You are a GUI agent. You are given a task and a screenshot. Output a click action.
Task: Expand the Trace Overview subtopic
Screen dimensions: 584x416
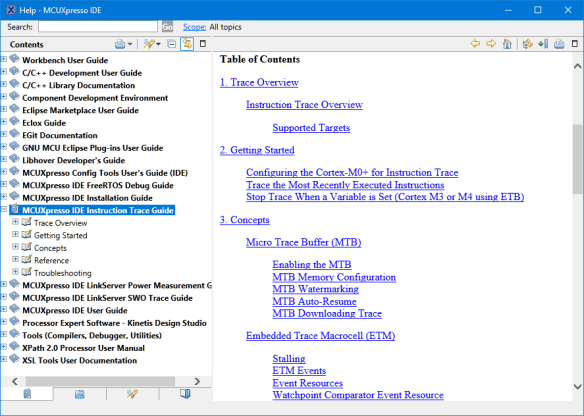[15, 222]
